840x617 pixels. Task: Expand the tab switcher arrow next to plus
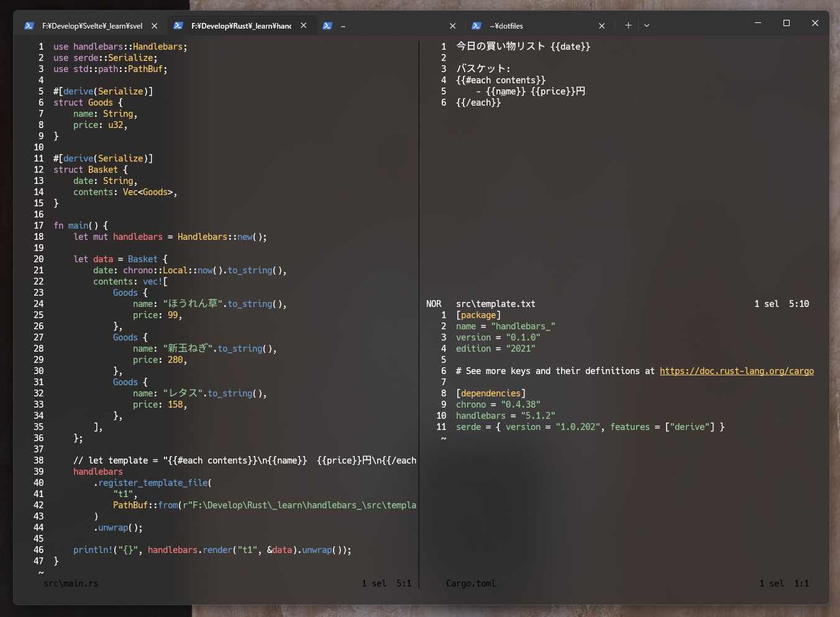(646, 25)
